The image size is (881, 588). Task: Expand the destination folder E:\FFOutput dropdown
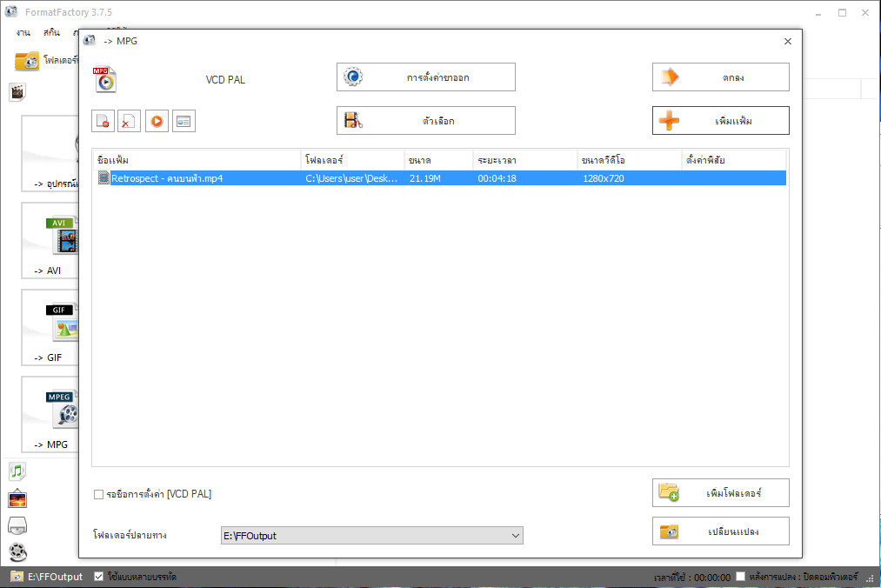[515, 536]
